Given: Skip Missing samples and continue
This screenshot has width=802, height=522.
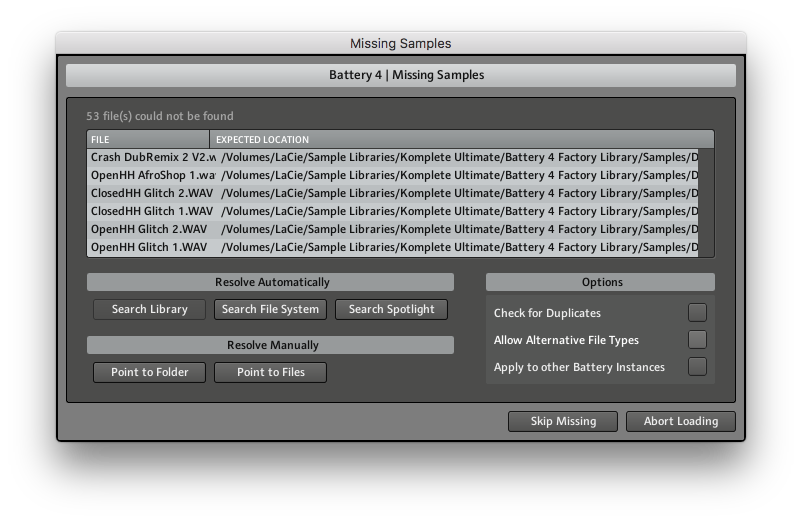Looking at the screenshot, I should [x=563, y=421].
